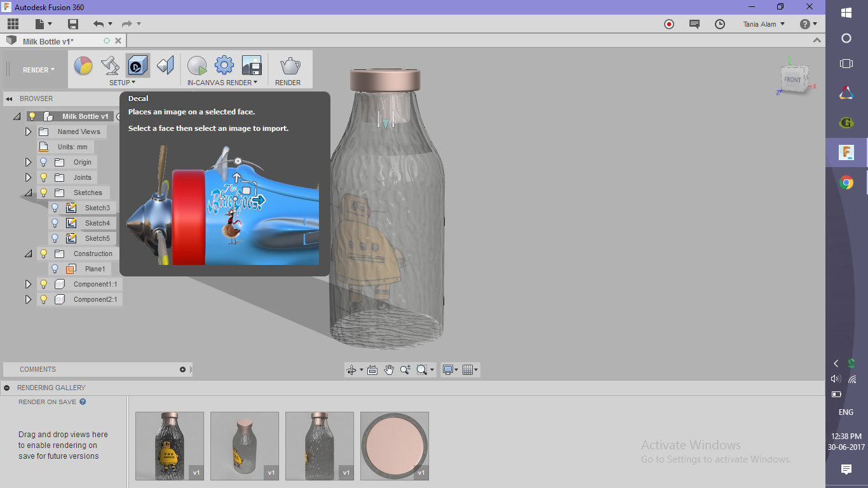Open In-Canvas Render Settings gear
This screenshot has width=868, height=488.
point(224,65)
